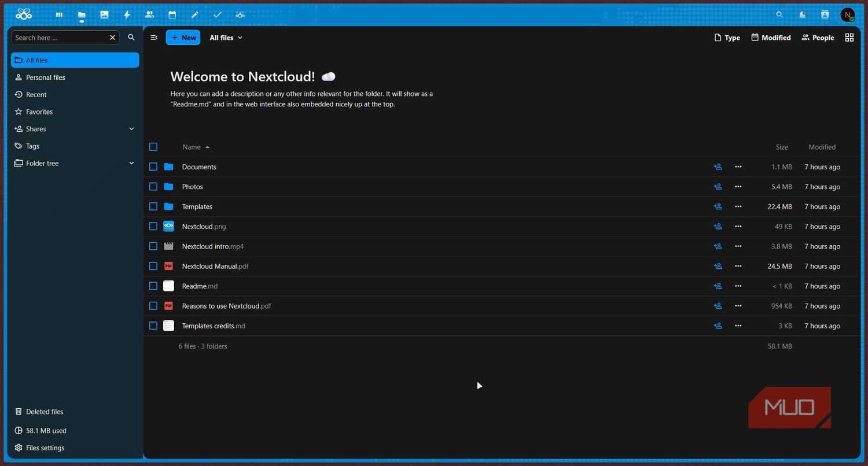868x466 pixels.
Task: Expand the Shares section chevron
Action: click(x=131, y=129)
